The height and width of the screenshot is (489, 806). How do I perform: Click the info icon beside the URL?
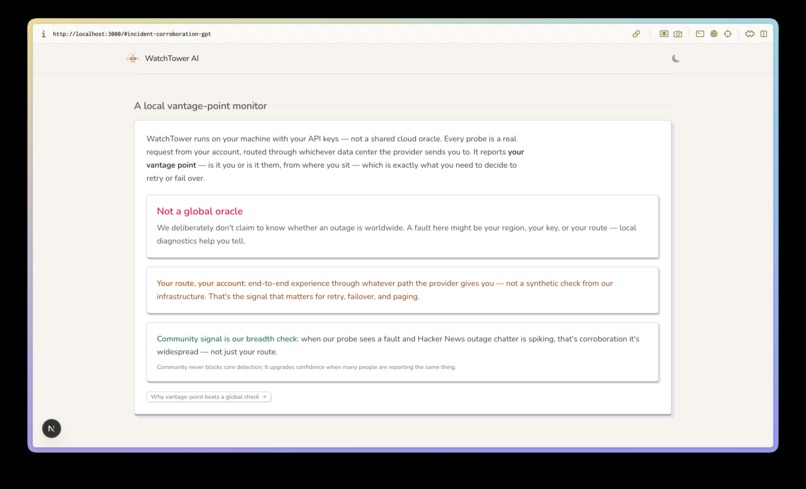point(44,34)
